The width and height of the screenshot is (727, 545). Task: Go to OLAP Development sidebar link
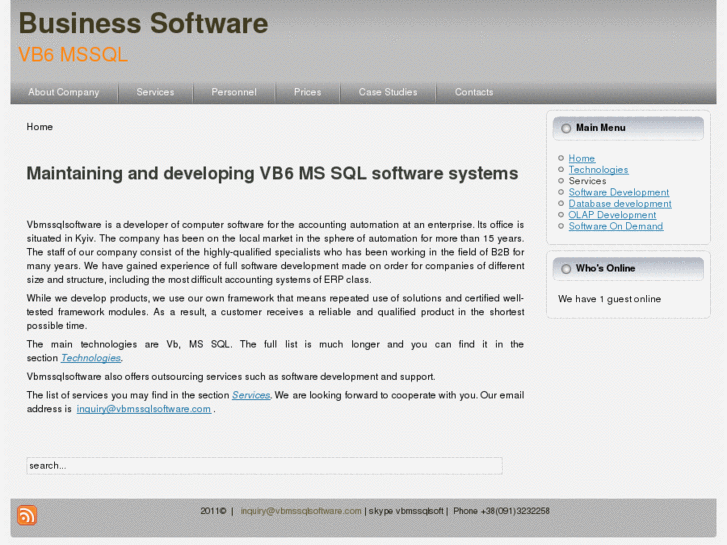point(612,215)
